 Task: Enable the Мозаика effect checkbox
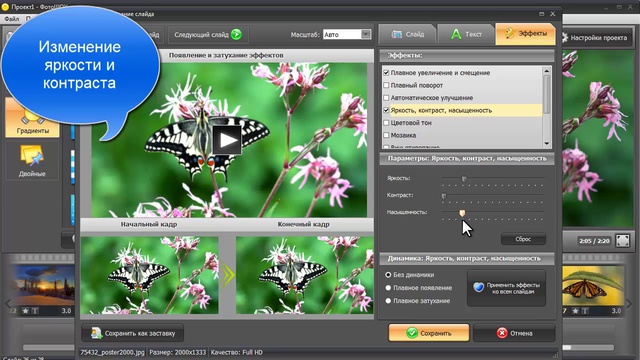click(386, 135)
